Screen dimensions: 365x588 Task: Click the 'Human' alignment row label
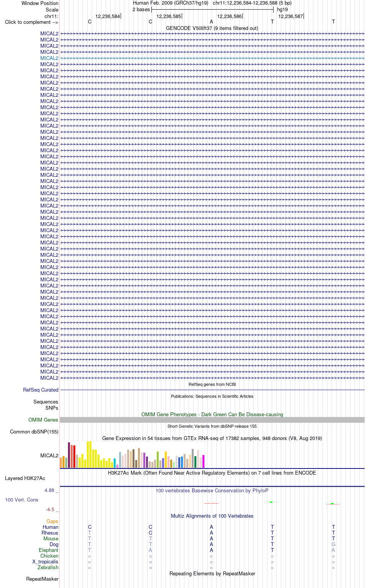[51, 527]
